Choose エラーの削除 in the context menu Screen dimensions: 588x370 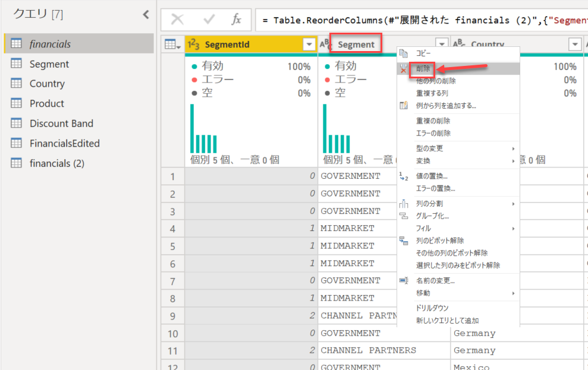click(x=458, y=133)
